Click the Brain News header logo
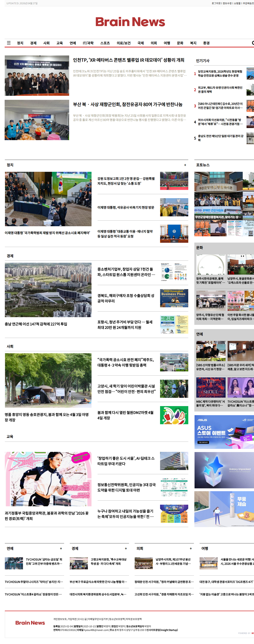 [x=130, y=22]
